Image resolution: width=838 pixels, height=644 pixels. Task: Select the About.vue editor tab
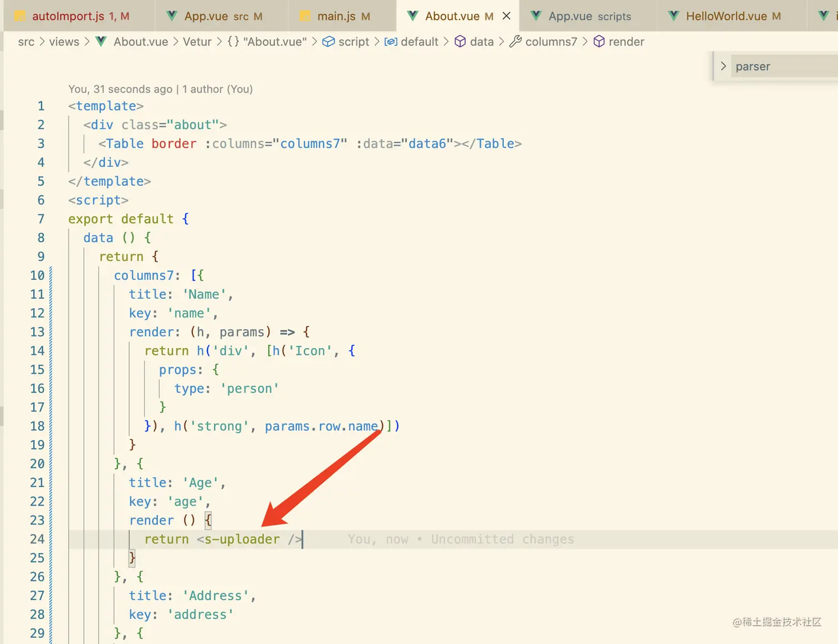458,16
